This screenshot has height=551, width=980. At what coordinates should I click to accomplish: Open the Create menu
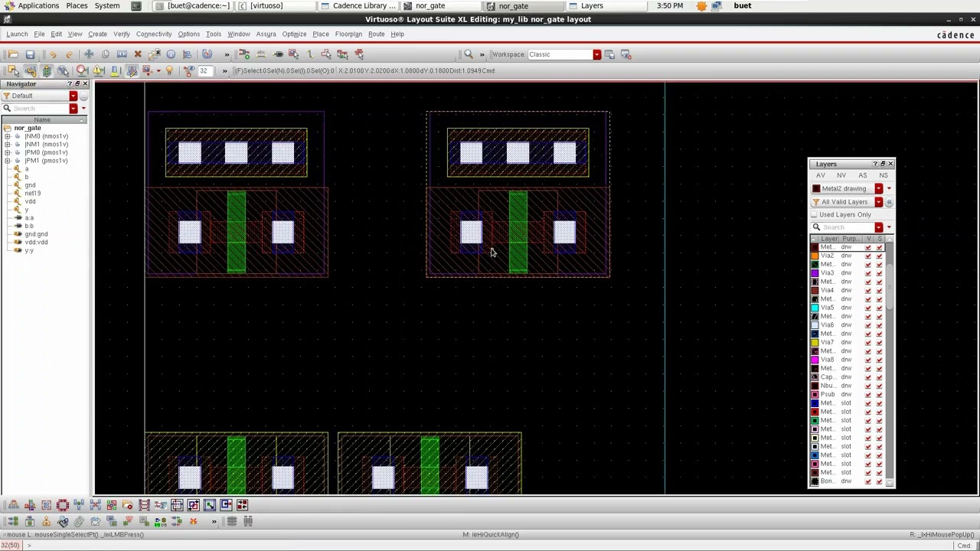pyautogui.click(x=97, y=34)
